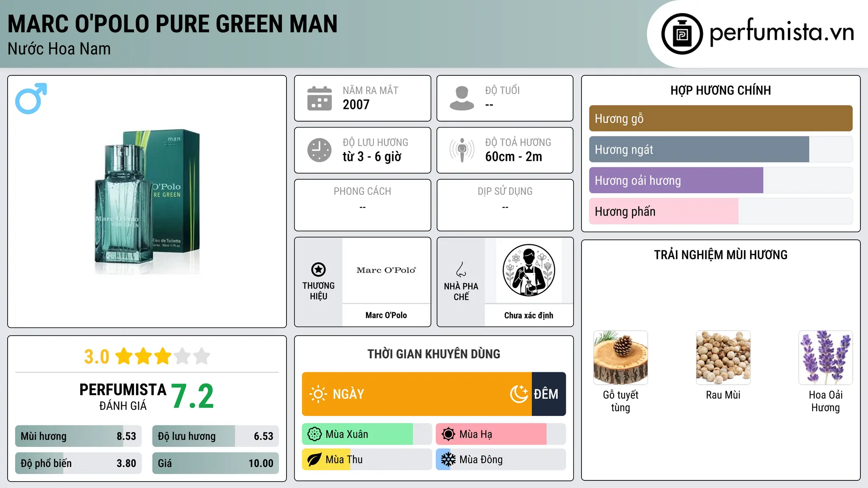Click the green 7.2 Perfumista score
This screenshot has height=488, width=868.
click(192, 396)
